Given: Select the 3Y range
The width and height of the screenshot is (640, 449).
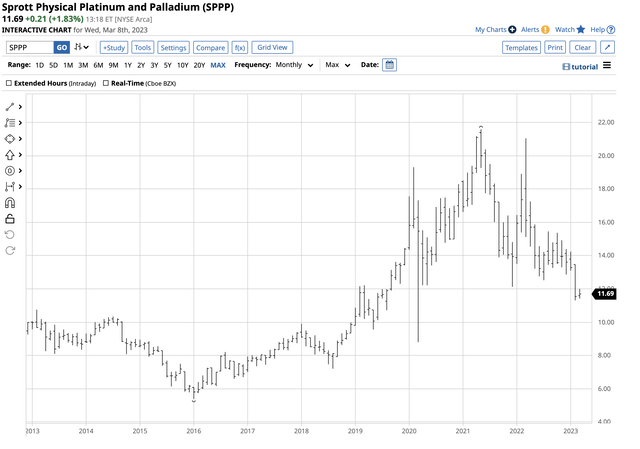Looking at the screenshot, I should click(154, 65).
